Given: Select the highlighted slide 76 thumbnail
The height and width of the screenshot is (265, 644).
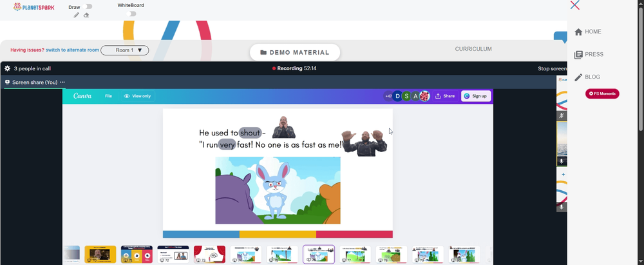Looking at the screenshot, I should point(319,254).
